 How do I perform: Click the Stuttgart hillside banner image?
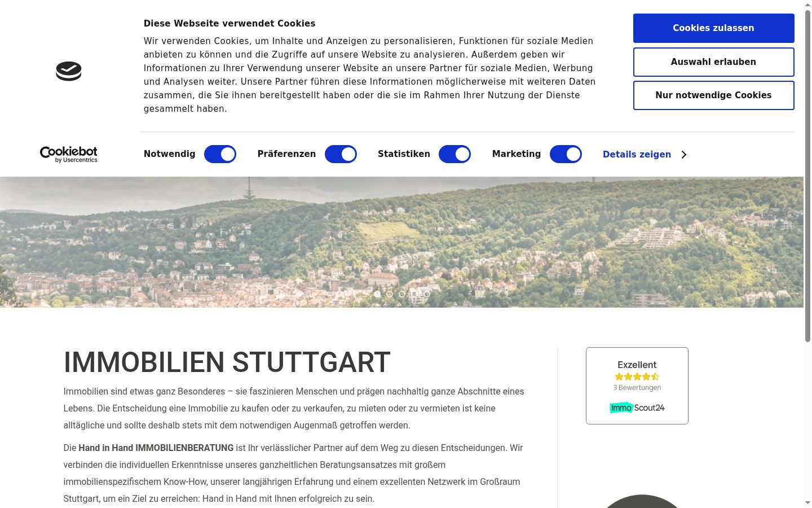pyautogui.click(x=401, y=242)
